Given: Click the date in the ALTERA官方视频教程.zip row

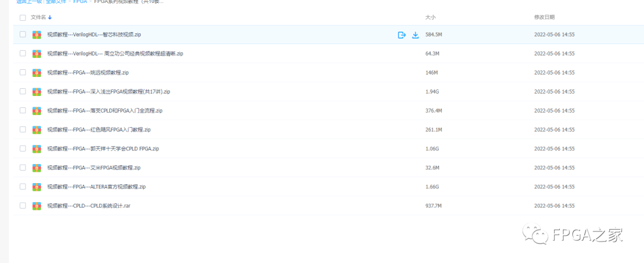Looking at the screenshot, I should click(554, 187).
